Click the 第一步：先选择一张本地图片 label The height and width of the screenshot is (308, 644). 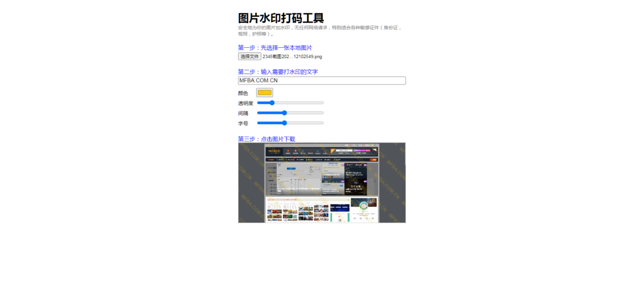click(275, 48)
